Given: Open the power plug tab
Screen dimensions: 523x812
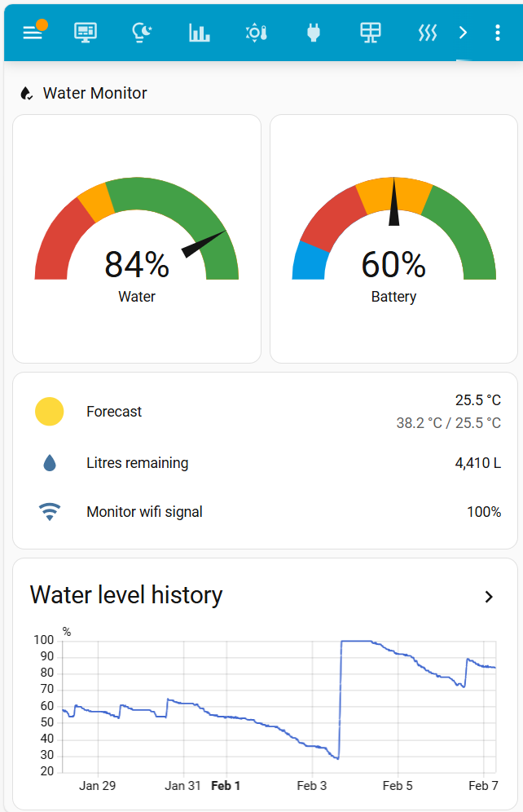Looking at the screenshot, I should [x=313, y=32].
